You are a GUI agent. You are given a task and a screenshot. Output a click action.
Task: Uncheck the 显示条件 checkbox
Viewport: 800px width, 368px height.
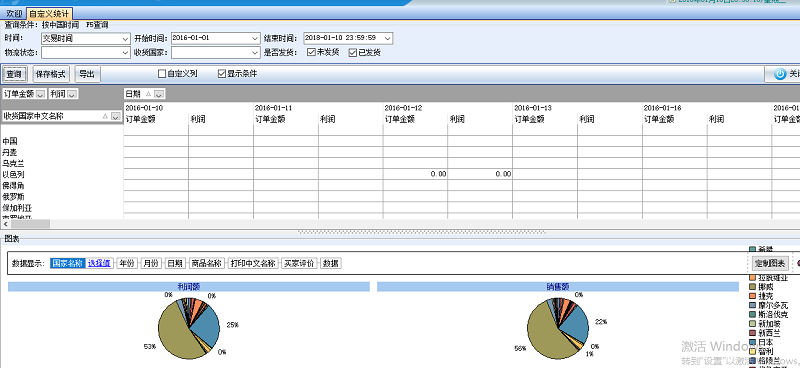click(x=221, y=74)
